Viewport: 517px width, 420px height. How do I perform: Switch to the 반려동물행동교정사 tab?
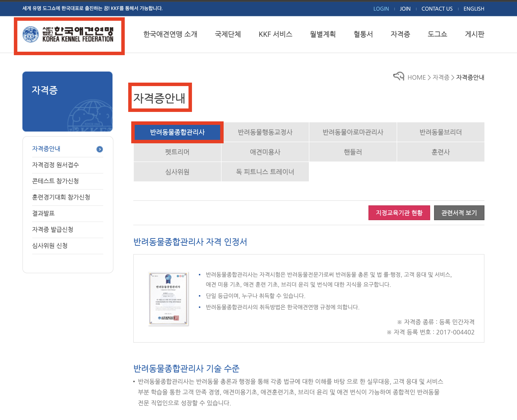pyautogui.click(x=265, y=132)
